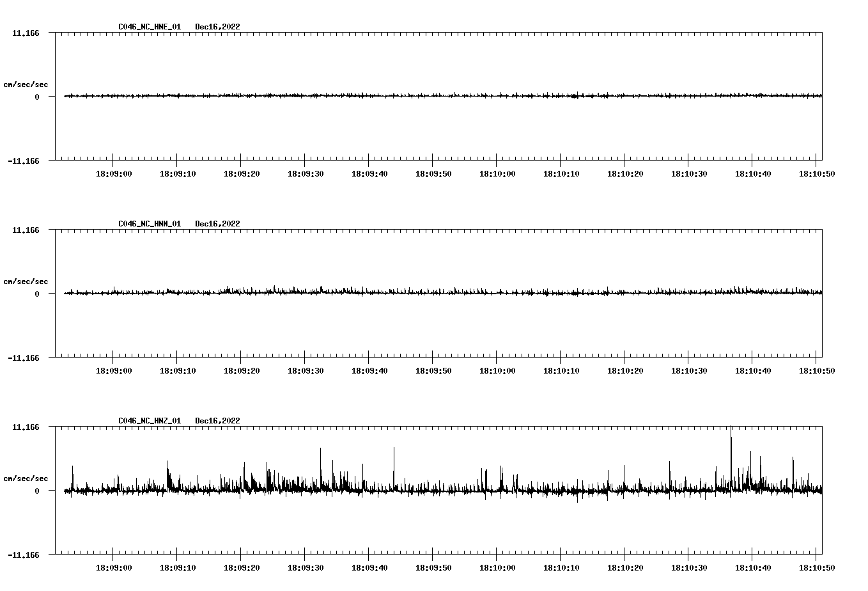Click 18:09:50 time label under HNZ plot
The height and width of the screenshot is (591, 868).
pos(433,567)
